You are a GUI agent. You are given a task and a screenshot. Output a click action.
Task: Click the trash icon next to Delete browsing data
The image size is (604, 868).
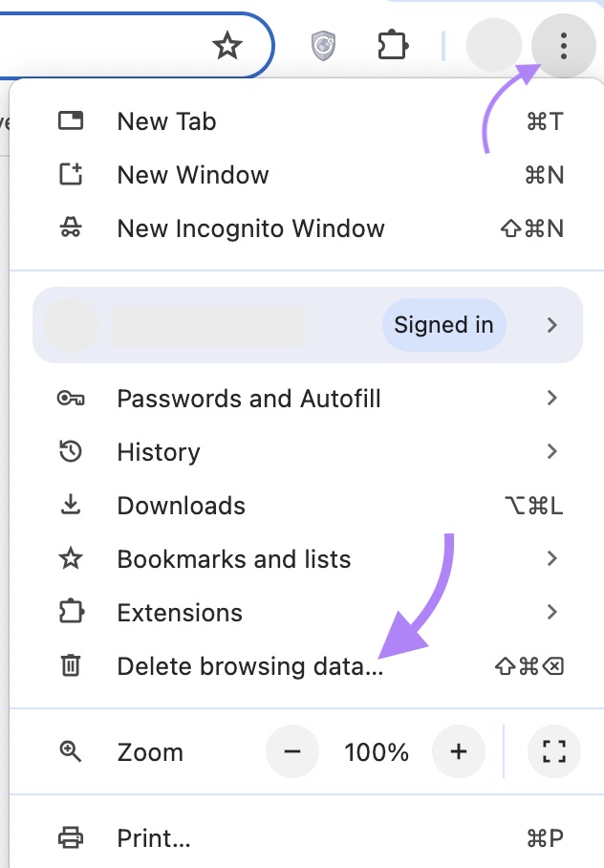pyautogui.click(x=72, y=665)
